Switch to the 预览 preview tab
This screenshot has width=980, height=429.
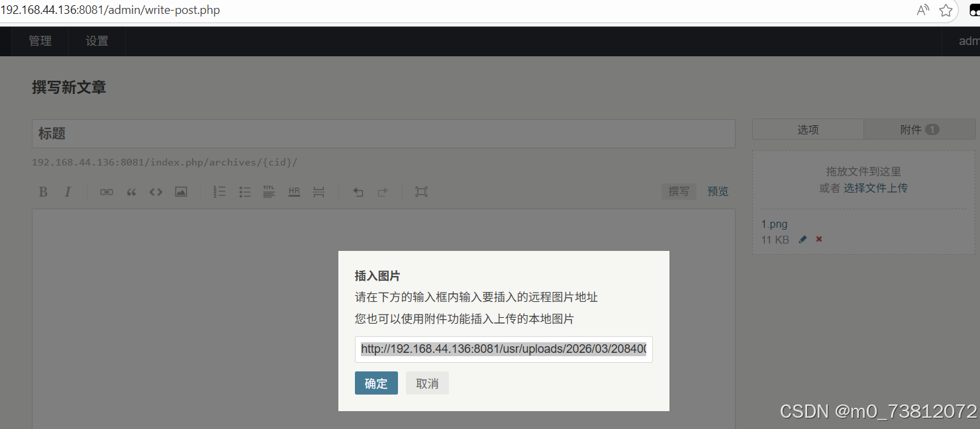[x=718, y=191]
